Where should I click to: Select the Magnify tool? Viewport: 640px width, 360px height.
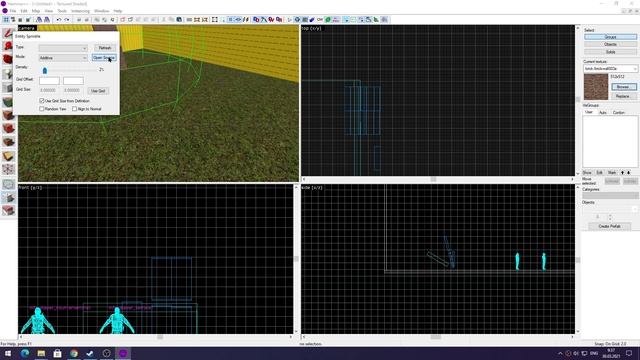click(x=8, y=47)
